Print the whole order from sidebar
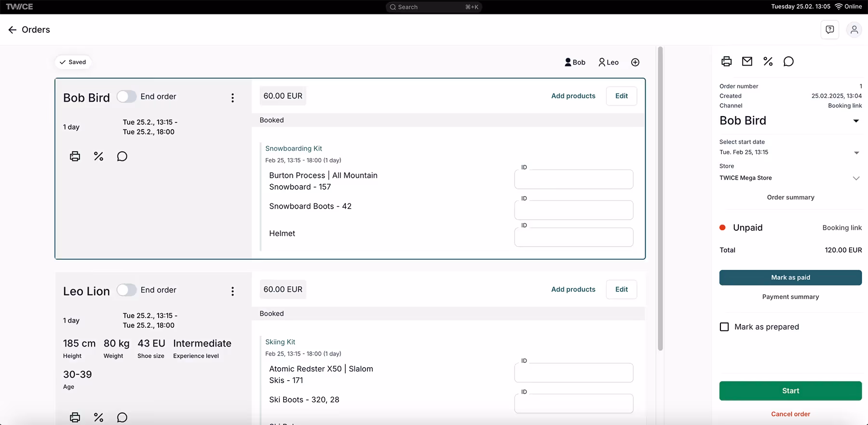 pyautogui.click(x=726, y=61)
